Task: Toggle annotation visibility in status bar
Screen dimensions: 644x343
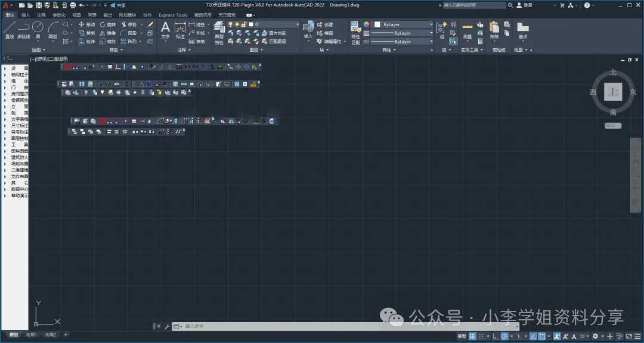Action: [557, 336]
